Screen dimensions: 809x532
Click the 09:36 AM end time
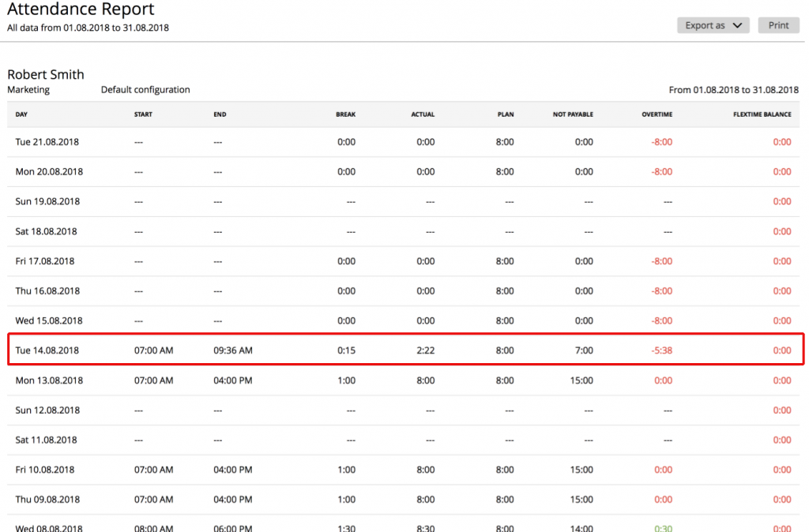(233, 350)
